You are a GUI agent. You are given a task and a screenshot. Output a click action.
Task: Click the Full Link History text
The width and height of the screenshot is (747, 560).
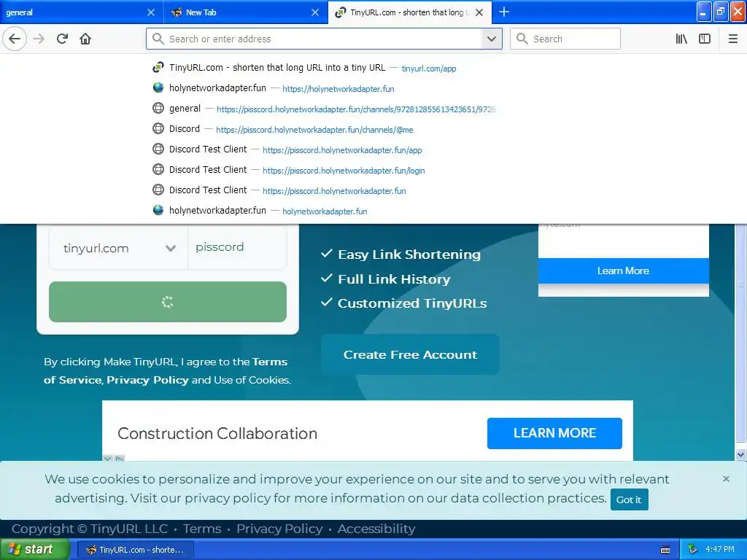point(394,279)
